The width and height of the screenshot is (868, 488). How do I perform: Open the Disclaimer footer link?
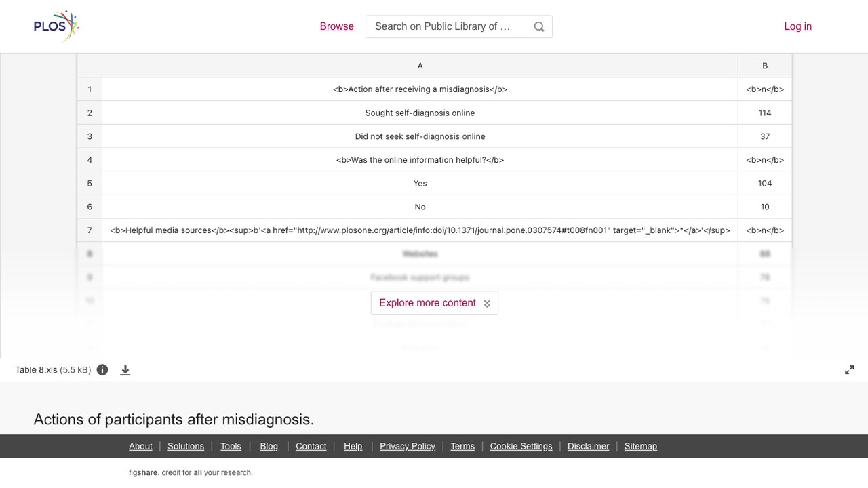coord(589,446)
